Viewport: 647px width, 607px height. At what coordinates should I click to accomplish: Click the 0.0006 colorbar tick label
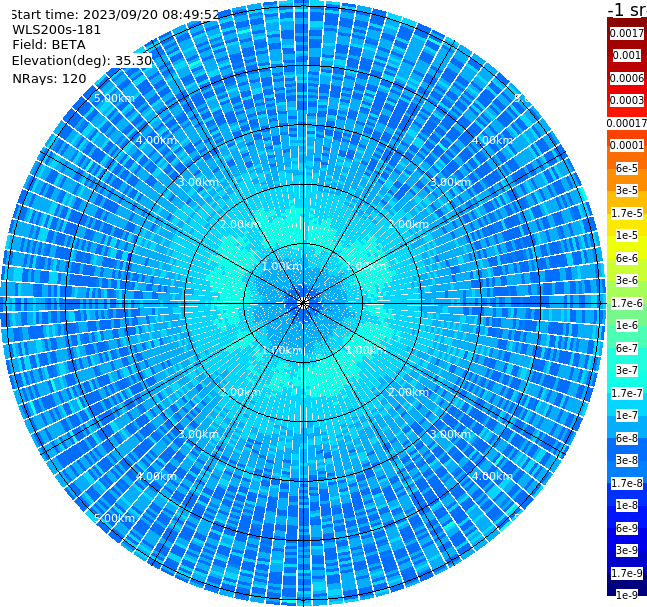pos(627,78)
